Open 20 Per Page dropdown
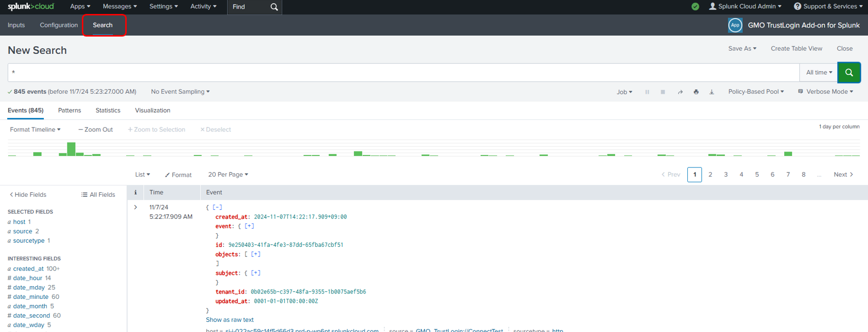The width and height of the screenshot is (868, 332). coord(228,175)
